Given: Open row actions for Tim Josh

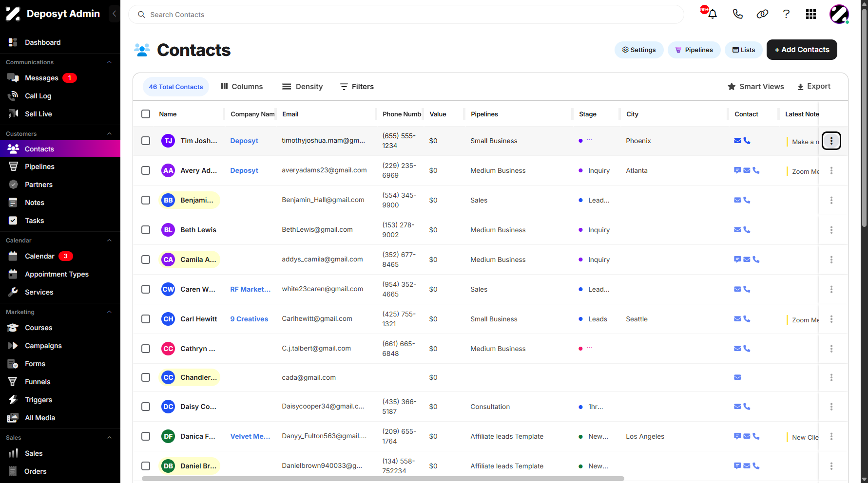Looking at the screenshot, I should pos(831,141).
